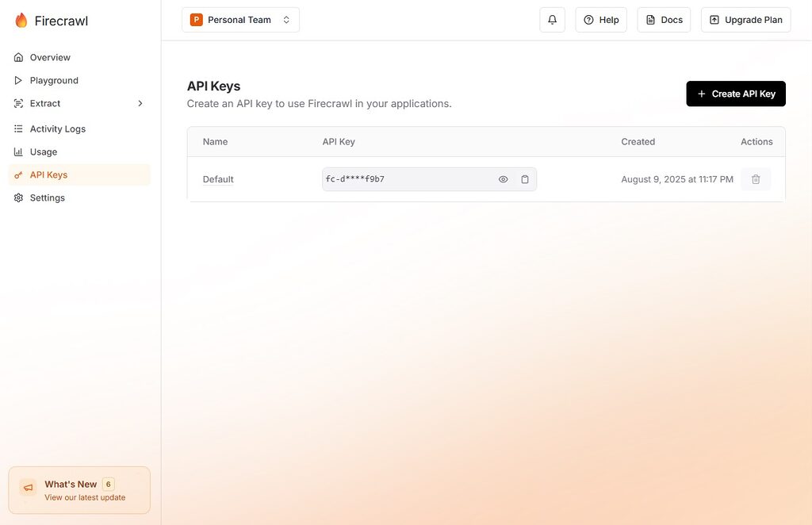Navigate to the Usage page

pyautogui.click(x=44, y=151)
